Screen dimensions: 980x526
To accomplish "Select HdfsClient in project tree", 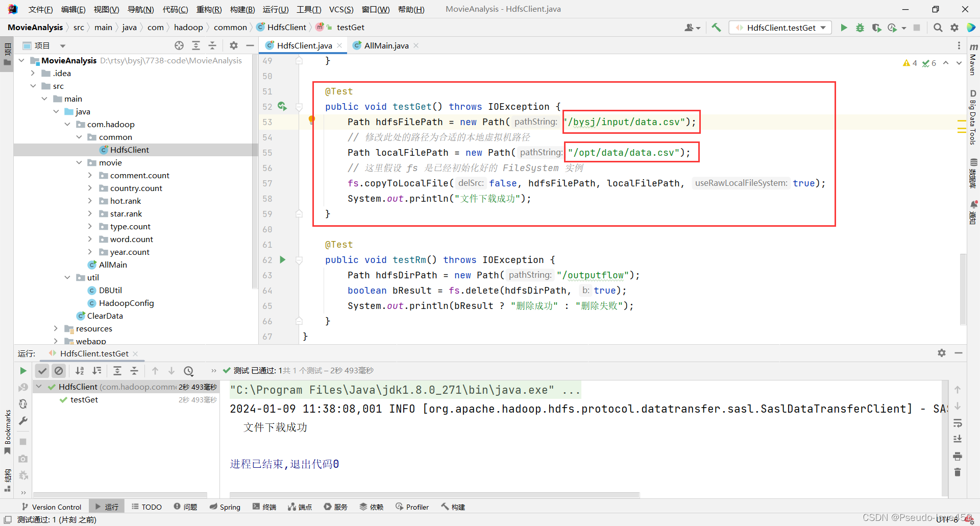I will pyautogui.click(x=129, y=150).
